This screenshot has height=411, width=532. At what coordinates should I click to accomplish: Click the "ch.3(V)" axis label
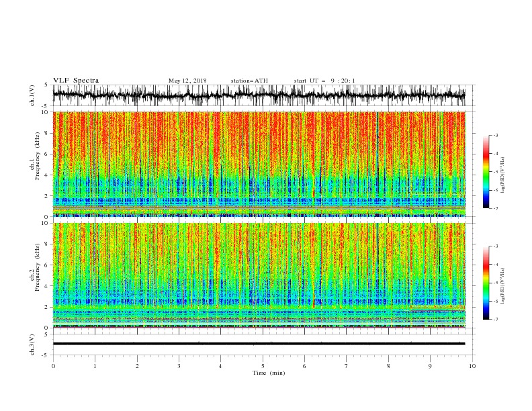32,345
